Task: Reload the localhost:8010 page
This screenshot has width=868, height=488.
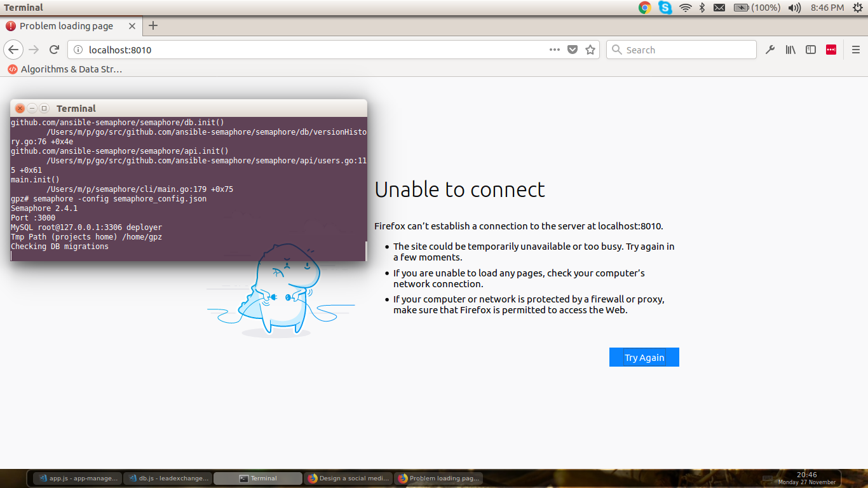Action: pos(54,50)
